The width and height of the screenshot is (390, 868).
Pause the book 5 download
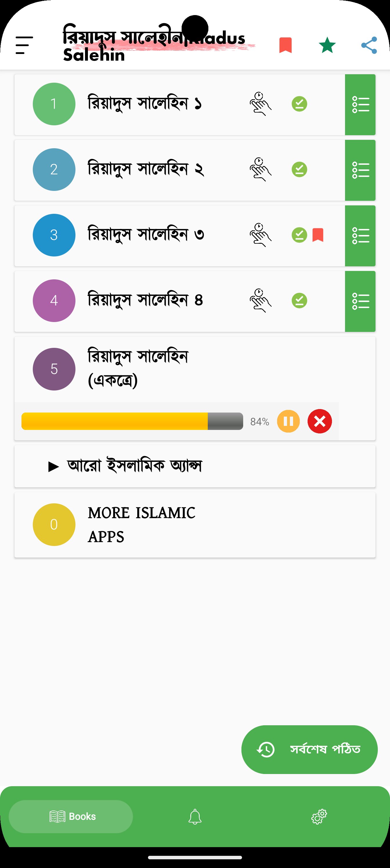pos(288,421)
